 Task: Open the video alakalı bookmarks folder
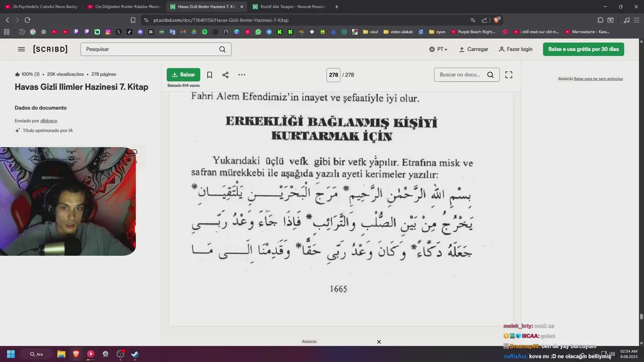click(x=398, y=32)
